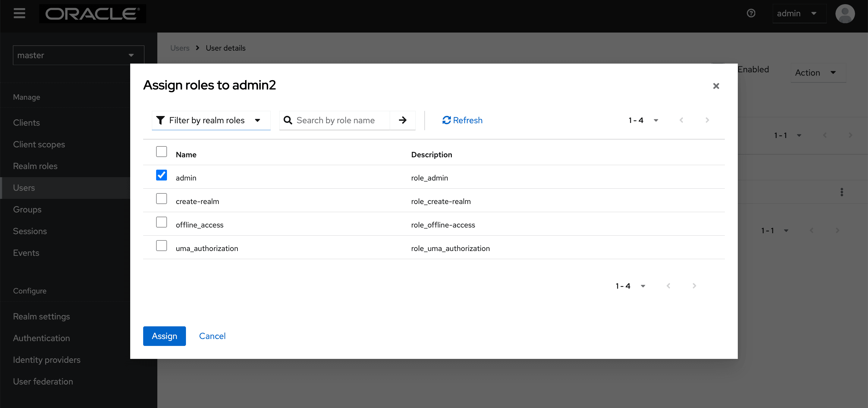
Task: Open the Filter by realm roles dropdown
Action: (x=211, y=120)
